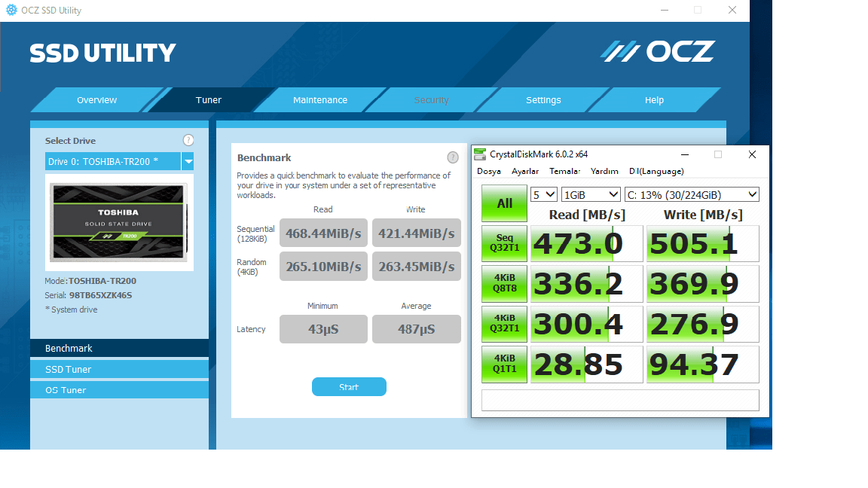Close the CrystalDiskMark window
The width and height of the screenshot is (868, 488).
click(752, 154)
